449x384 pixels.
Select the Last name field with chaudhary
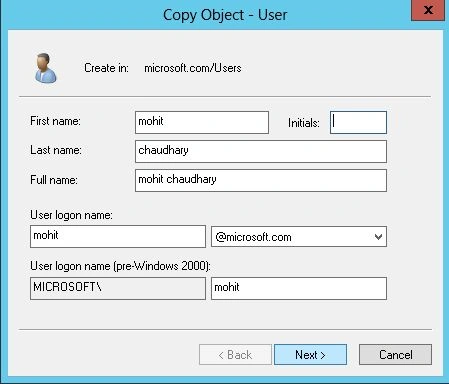261,151
